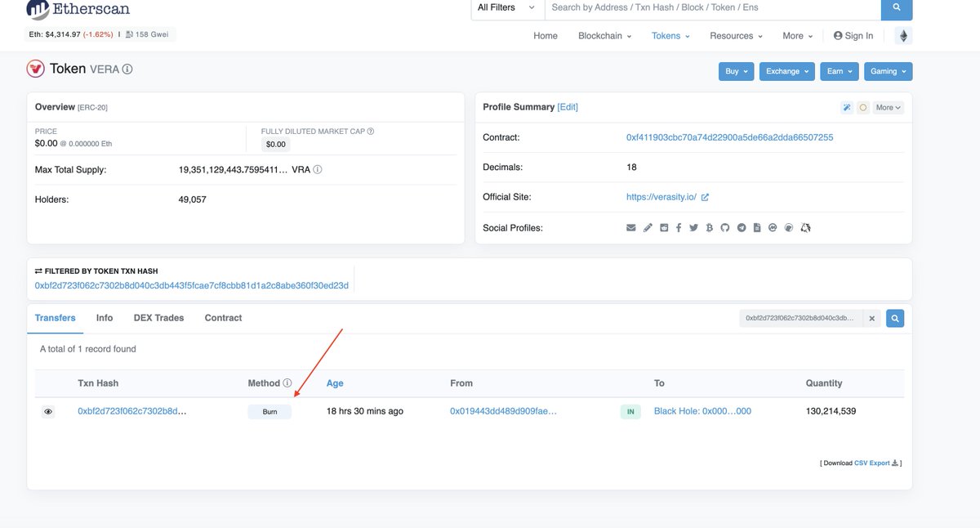Click search button next to transfers filter

pos(896,319)
